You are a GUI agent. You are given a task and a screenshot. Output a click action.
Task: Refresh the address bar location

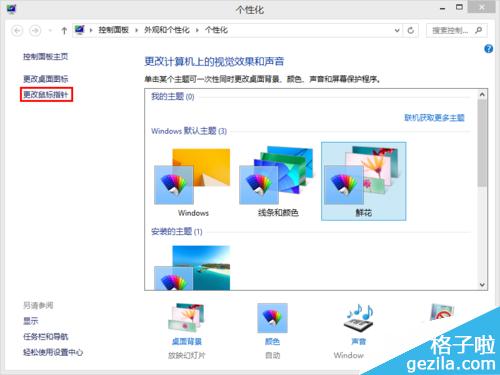(x=411, y=30)
